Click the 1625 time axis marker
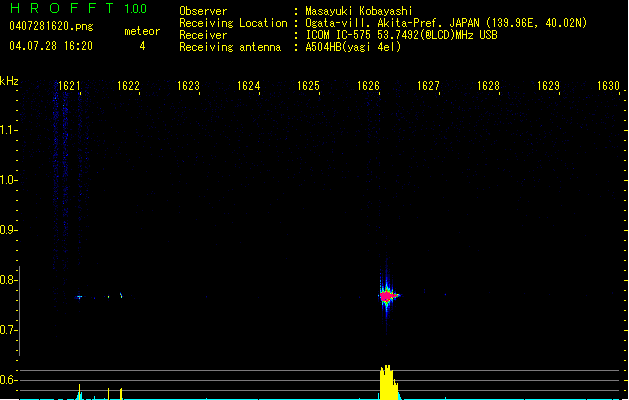This screenshot has width=629, height=400. pos(308,86)
